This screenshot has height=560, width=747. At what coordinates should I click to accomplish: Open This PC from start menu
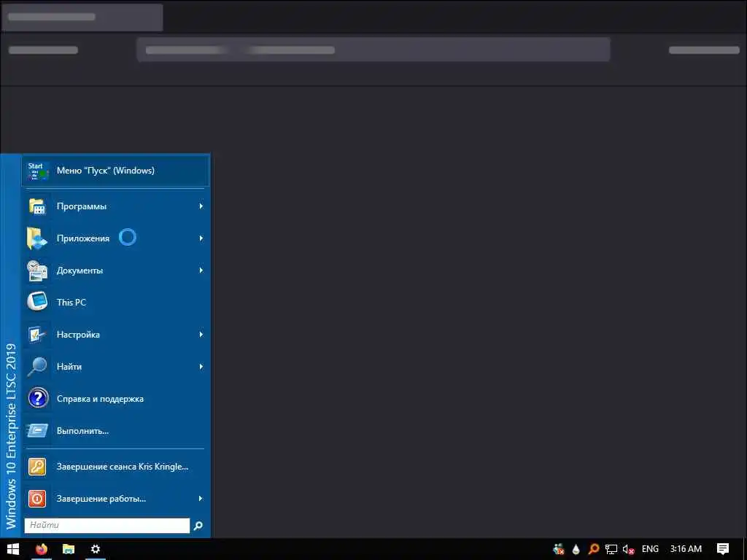click(x=115, y=303)
